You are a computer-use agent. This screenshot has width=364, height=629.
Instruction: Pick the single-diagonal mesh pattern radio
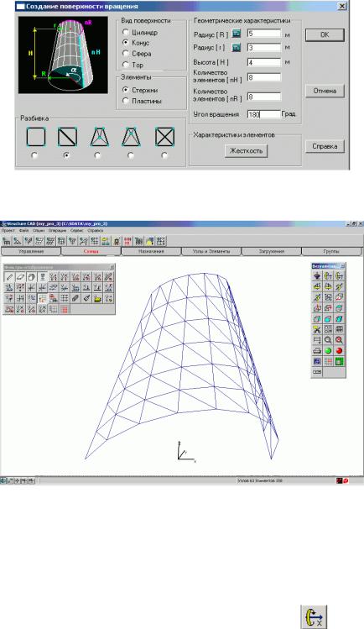tap(66, 155)
